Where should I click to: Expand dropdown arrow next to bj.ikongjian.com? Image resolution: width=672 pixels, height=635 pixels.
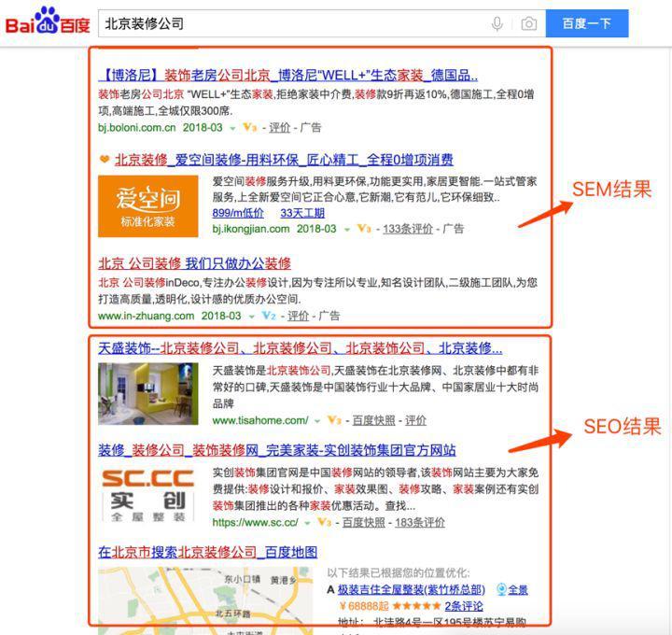[x=347, y=230]
